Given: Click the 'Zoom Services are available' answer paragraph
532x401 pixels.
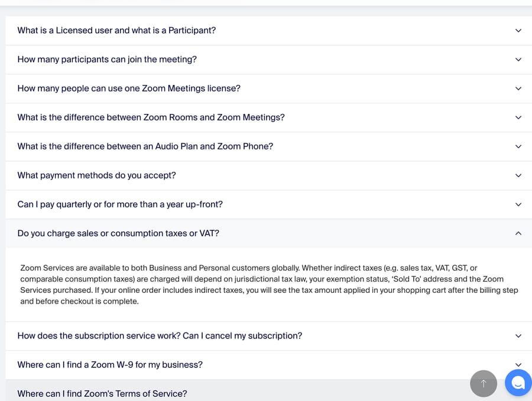Looking at the screenshot, I should click(269, 285).
